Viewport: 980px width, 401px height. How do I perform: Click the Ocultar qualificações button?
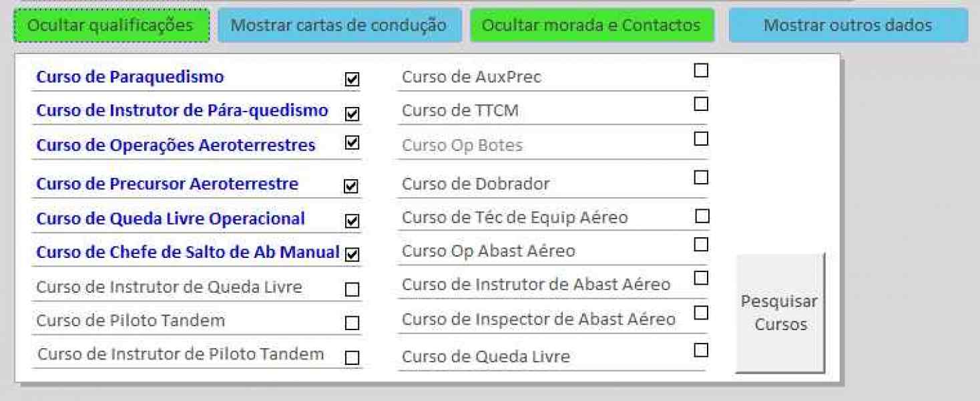click(x=111, y=26)
